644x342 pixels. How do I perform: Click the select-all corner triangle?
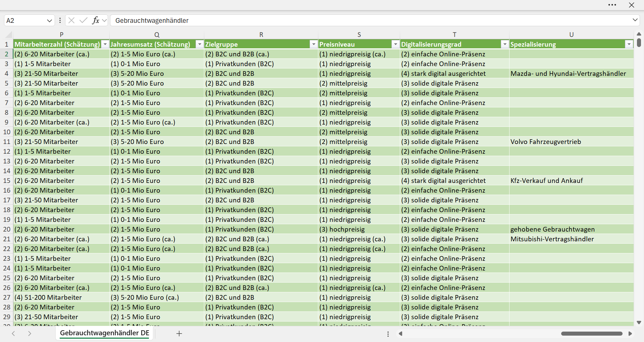click(9, 35)
